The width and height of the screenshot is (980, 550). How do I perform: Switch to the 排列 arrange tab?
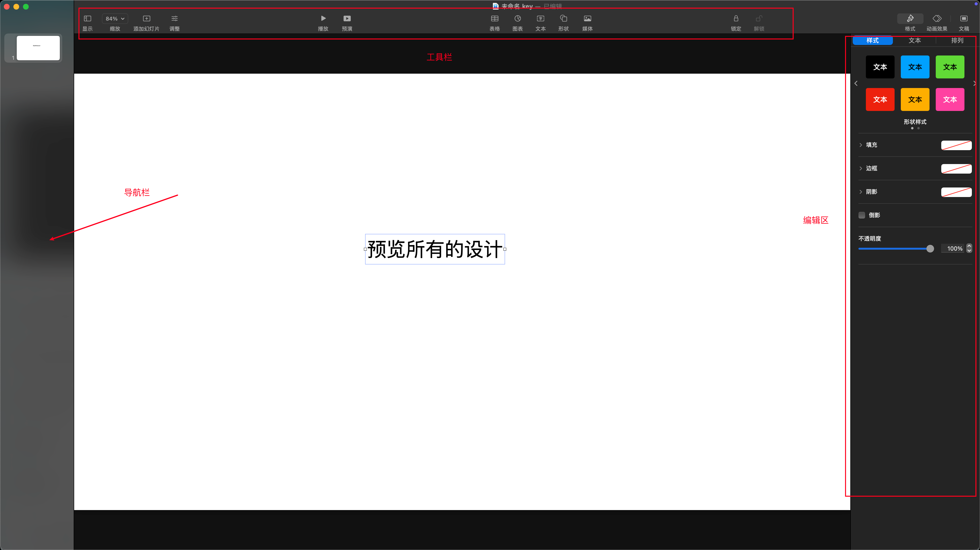click(x=957, y=41)
